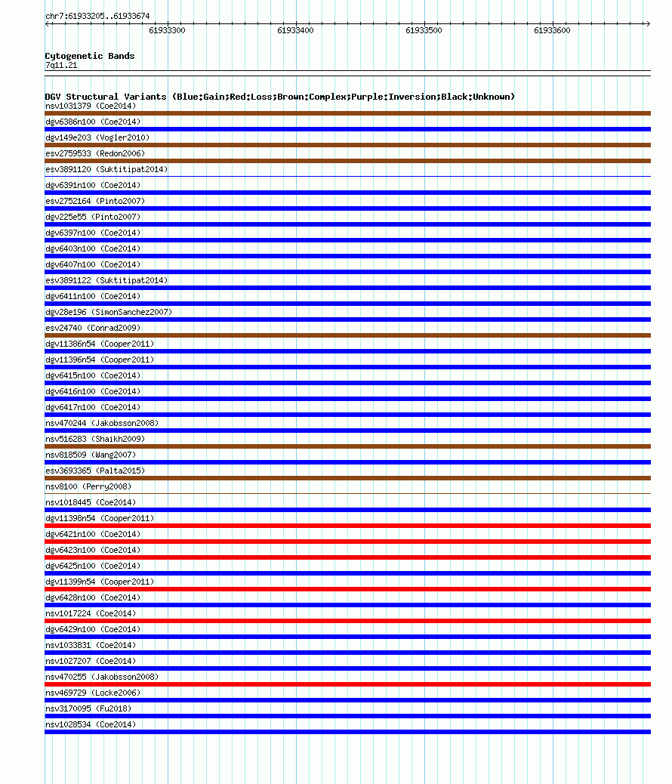This screenshot has width=672, height=784.
Task: Click the red loss bar under dgv11398n54
Action: click(347, 526)
